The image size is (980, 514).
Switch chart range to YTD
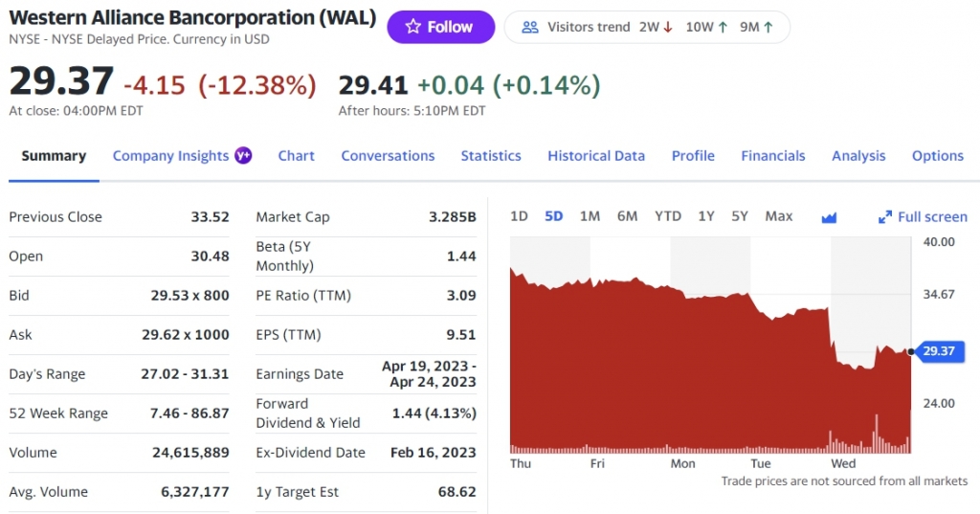click(x=668, y=216)
